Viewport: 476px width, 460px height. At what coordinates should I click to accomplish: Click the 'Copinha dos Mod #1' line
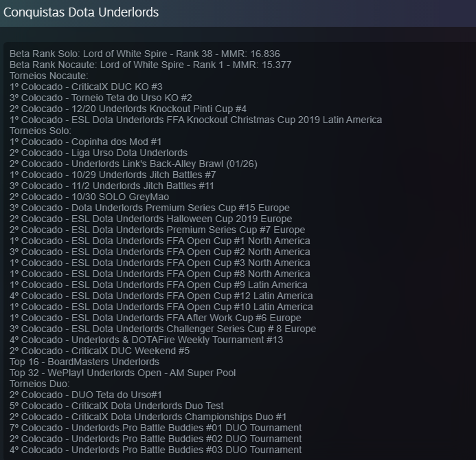pyautogui.click(x=86, y=142)
